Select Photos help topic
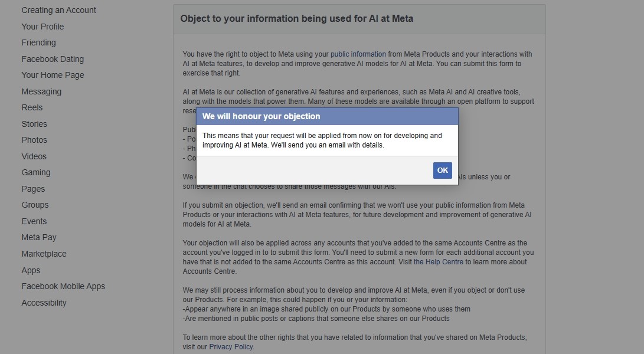 click(34, 140)
